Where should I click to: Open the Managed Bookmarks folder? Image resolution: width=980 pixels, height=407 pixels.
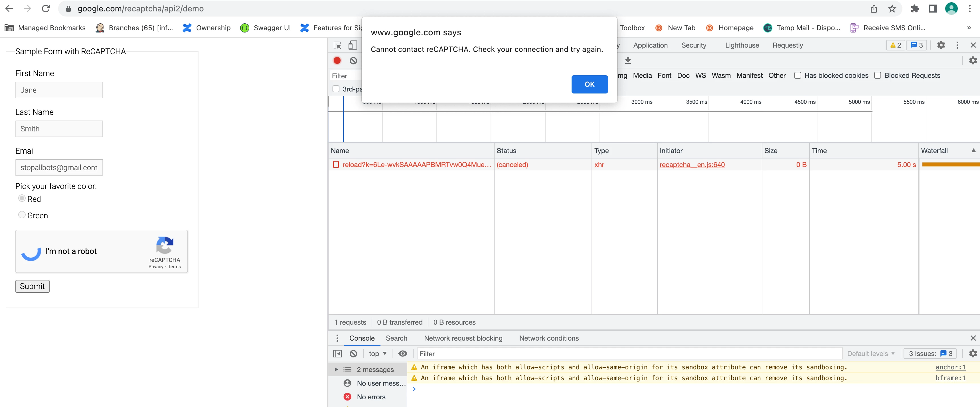click(45, 28)
